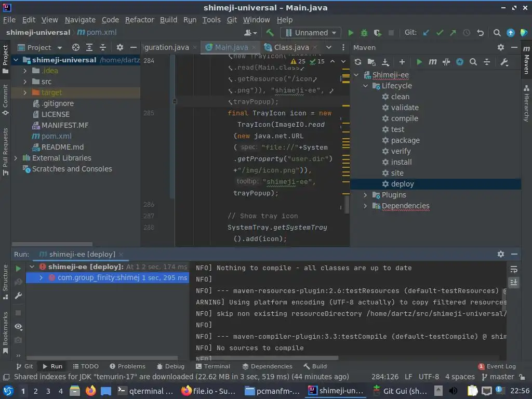Rerun deploy in Run panel

tap(18, 269)
